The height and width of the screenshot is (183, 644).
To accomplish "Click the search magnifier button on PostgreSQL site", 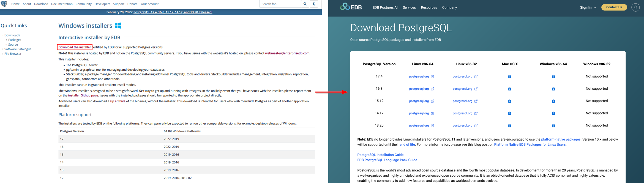I will 305,4.
